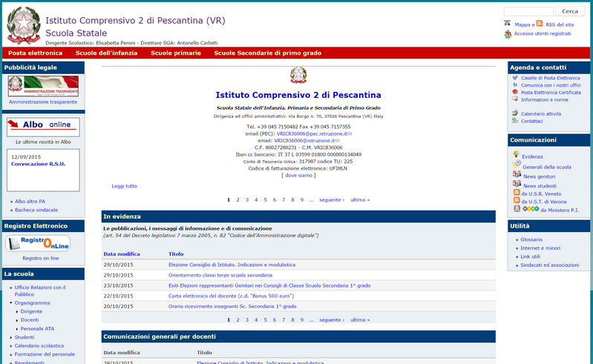Open Calendario scolastico in La scuola menu

(x=39, y=346)
